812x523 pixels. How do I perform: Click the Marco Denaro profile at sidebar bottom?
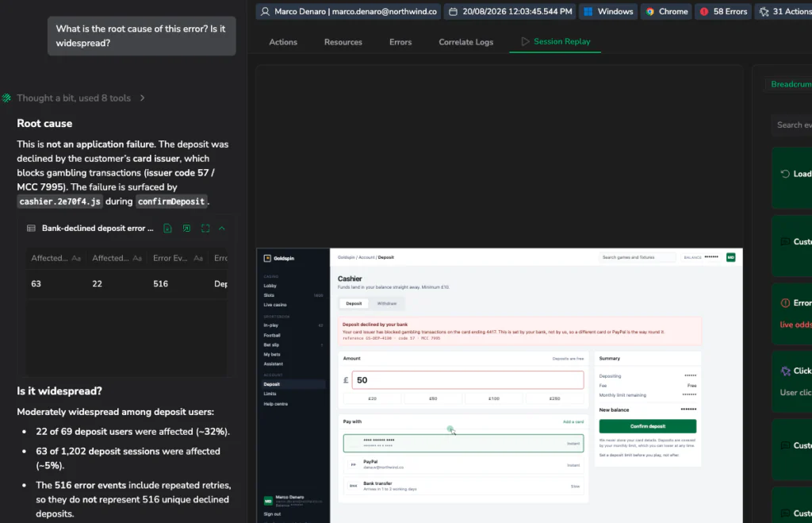pyautogui.click(x=293, y=500)
